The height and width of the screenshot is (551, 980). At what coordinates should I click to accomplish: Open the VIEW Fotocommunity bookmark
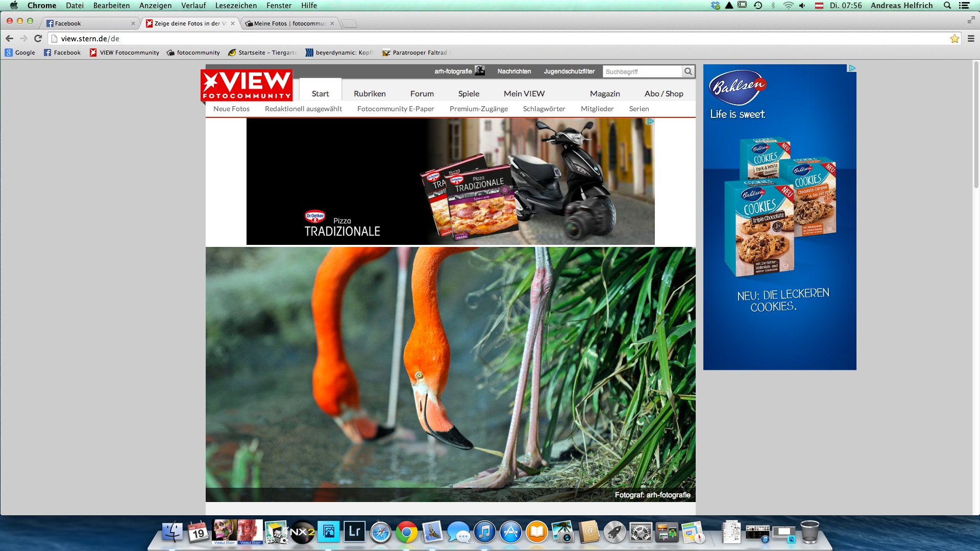click(124, 53)
